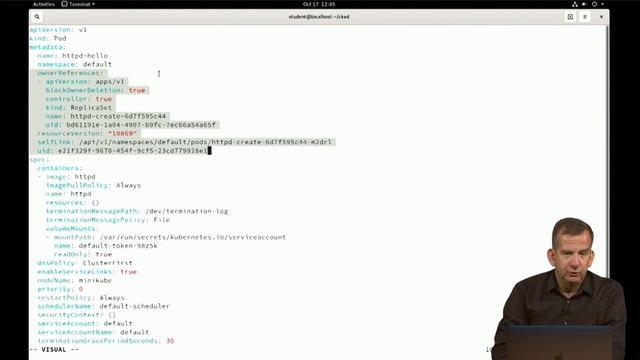Click the 'kind: ReplicaSet' line

[x=78, y=107]
